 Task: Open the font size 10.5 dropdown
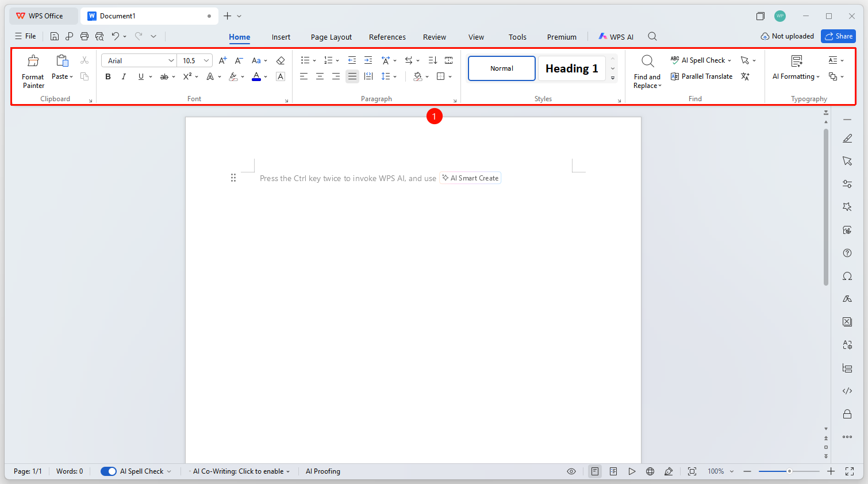[x=206, y=60]
